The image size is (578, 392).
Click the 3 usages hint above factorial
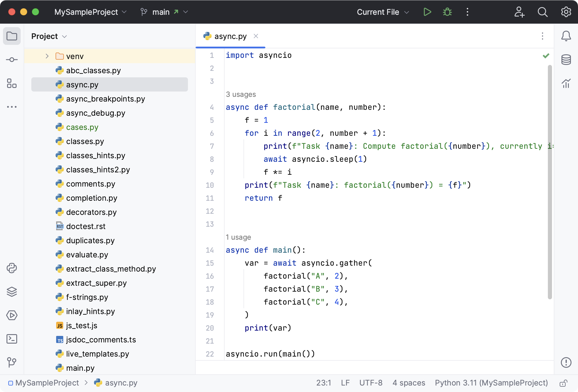click(x=241, y=94)
